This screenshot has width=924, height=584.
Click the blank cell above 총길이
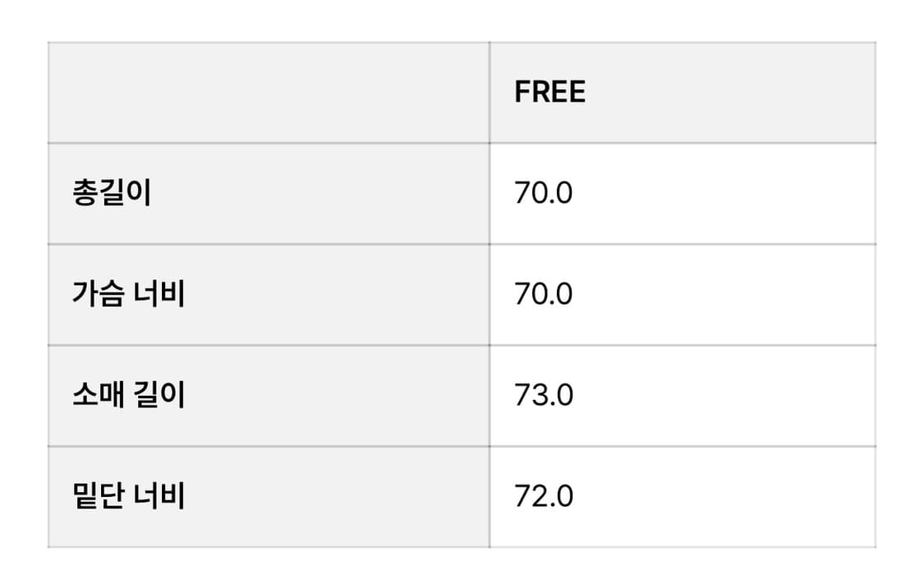click(269, 93)
